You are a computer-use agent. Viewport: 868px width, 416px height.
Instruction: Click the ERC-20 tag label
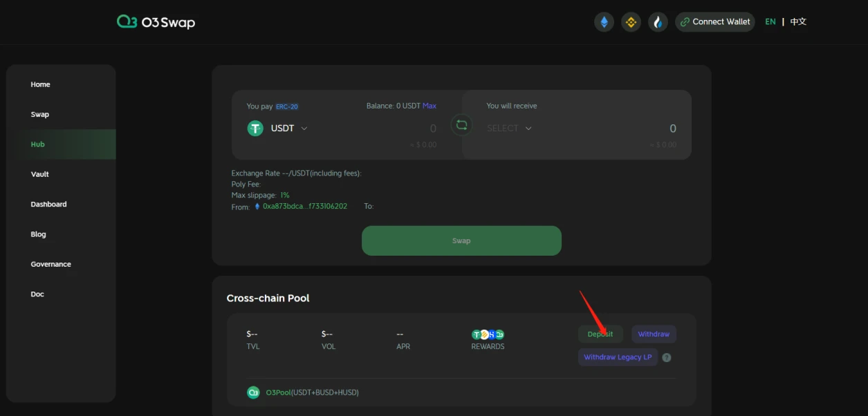pos(287,106)
